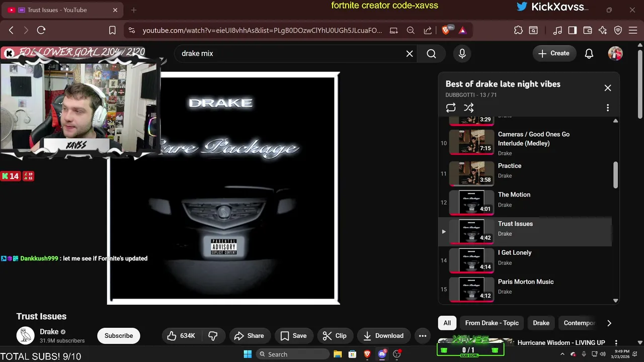Image resolution: width=644 pixels, height=362 pixels.
Task: Subscribe to Drake channel
Action: [119, 336]
